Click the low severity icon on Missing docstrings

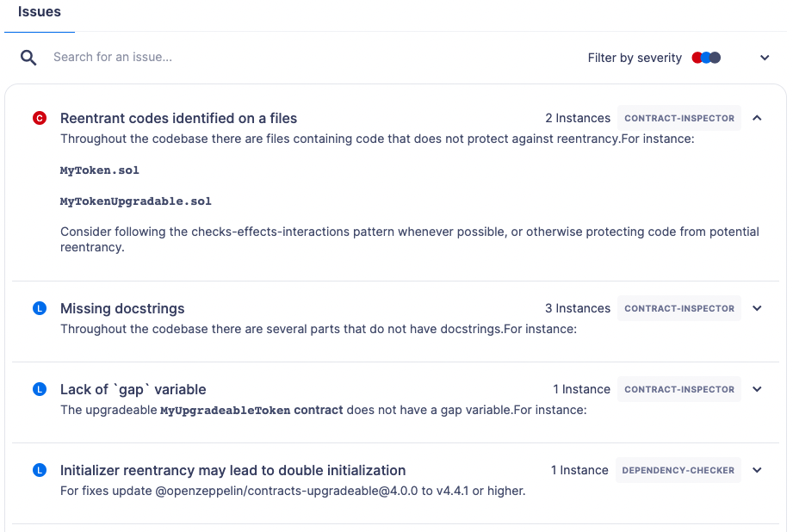pos(39,308)
